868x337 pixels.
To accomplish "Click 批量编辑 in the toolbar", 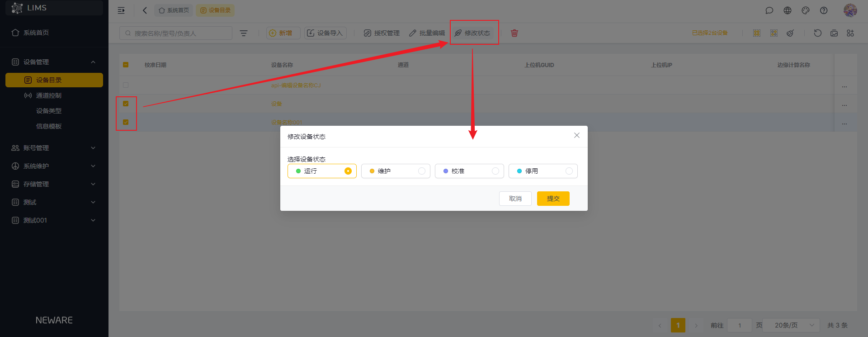I will [x=427, y=33].
